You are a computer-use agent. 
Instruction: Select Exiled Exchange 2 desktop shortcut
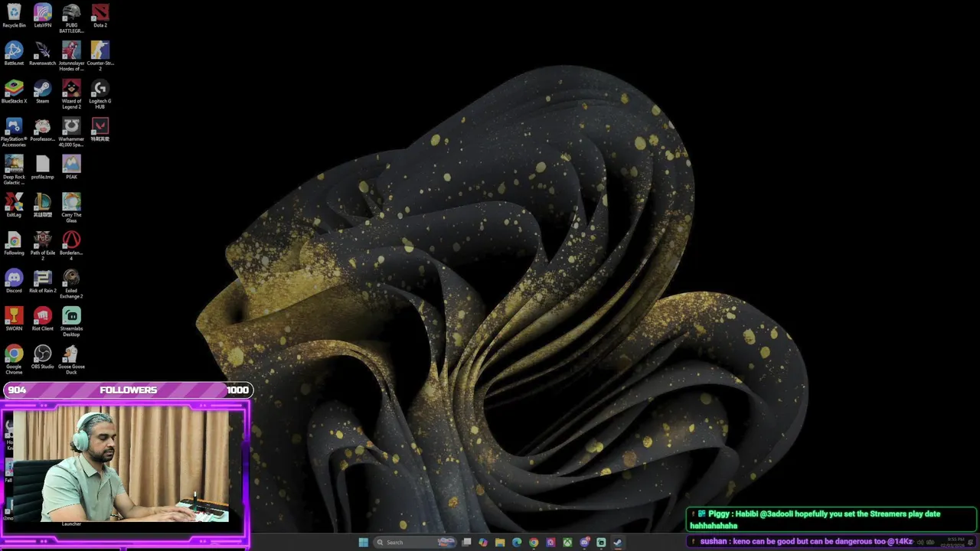click(x=71, y=284)
